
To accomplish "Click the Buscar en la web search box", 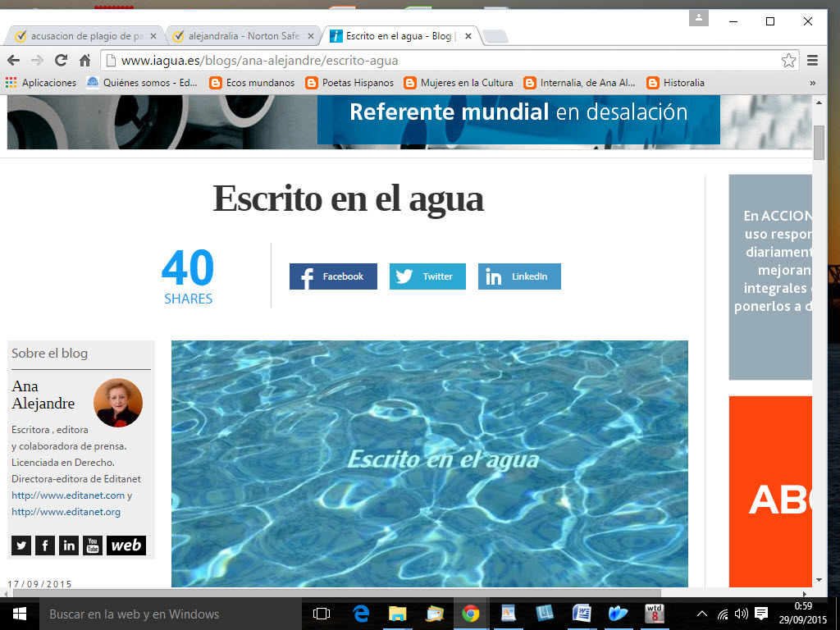I will tap(169, 614).
